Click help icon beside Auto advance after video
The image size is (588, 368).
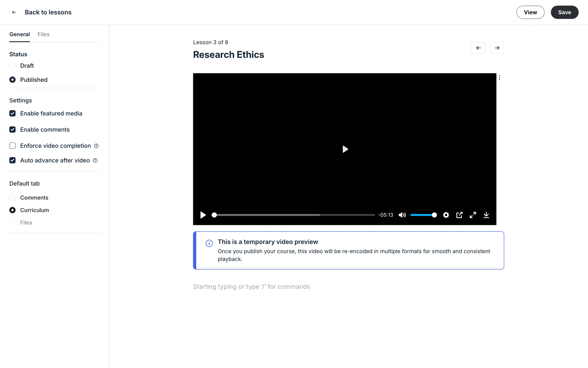(x=95, y=160)
